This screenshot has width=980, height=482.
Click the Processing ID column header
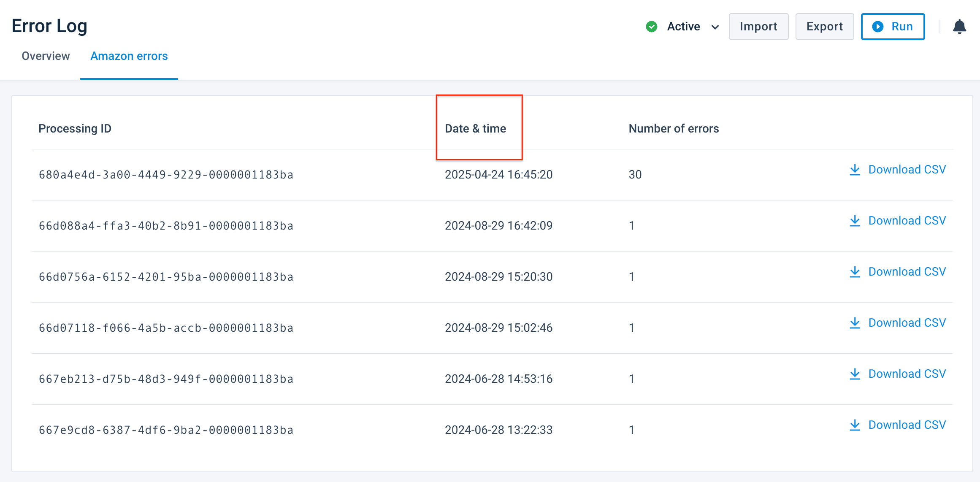click(x=75, y=129)
